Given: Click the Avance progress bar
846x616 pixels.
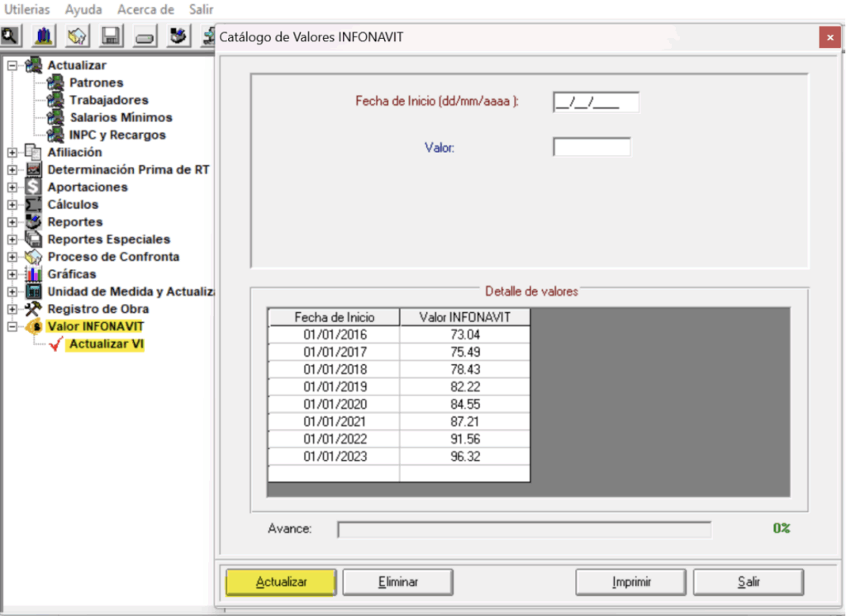Looking at the screenshot, I should pos(524,529).
